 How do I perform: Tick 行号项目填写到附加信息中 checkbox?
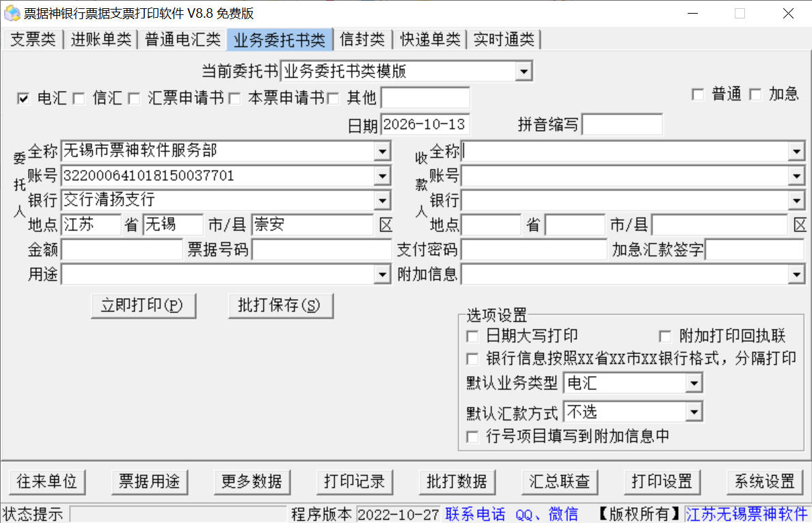pos(472,437)
